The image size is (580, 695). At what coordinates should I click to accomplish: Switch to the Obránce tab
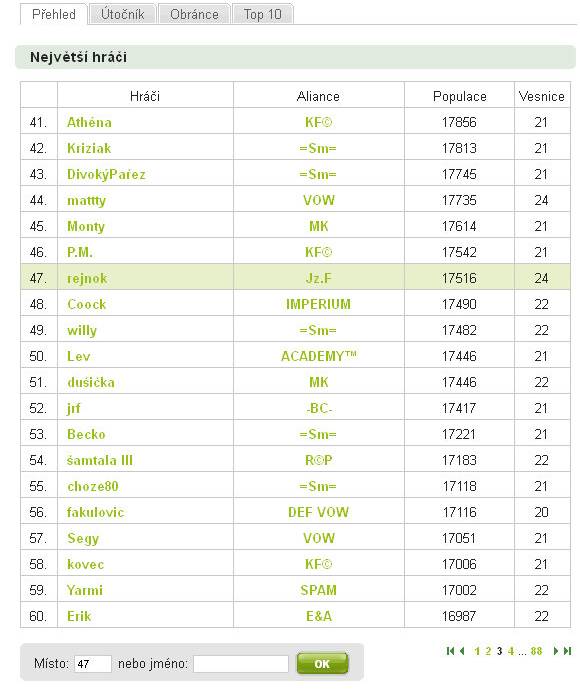pos(194,14)
